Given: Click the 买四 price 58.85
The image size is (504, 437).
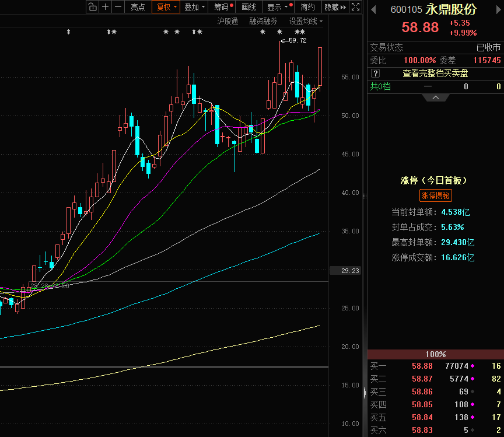Looking at the screenshot, I should point(422,404).
